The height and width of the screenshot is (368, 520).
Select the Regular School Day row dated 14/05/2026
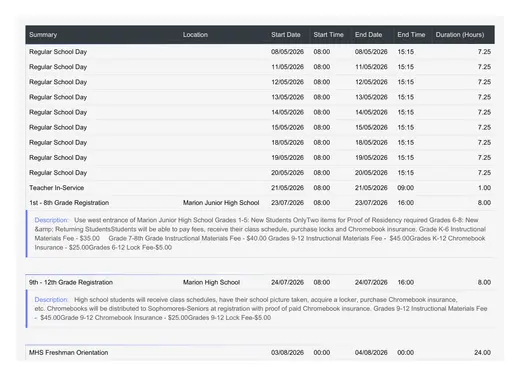[260, 112]
